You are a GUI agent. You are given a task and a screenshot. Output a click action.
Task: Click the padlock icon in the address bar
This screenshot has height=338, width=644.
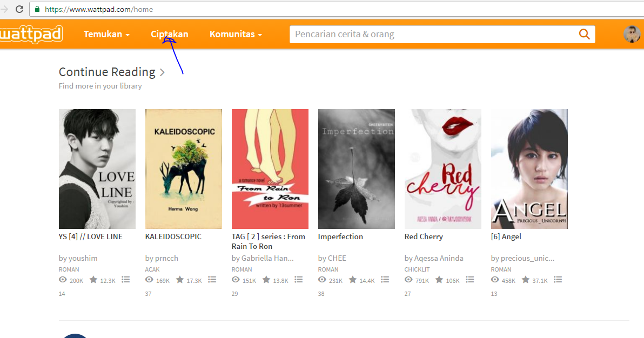coord(36,9)
